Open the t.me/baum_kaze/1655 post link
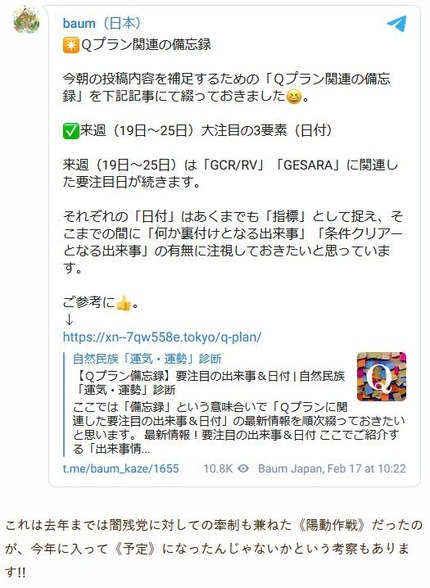Screen dimensions: 430x588 click(x=121, y=468)
